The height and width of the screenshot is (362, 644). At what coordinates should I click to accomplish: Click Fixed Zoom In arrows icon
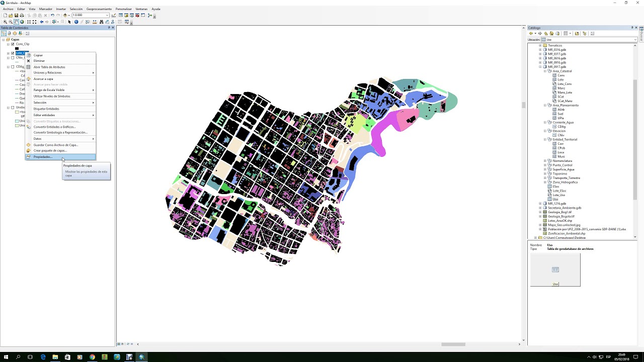tap(29, 22)
